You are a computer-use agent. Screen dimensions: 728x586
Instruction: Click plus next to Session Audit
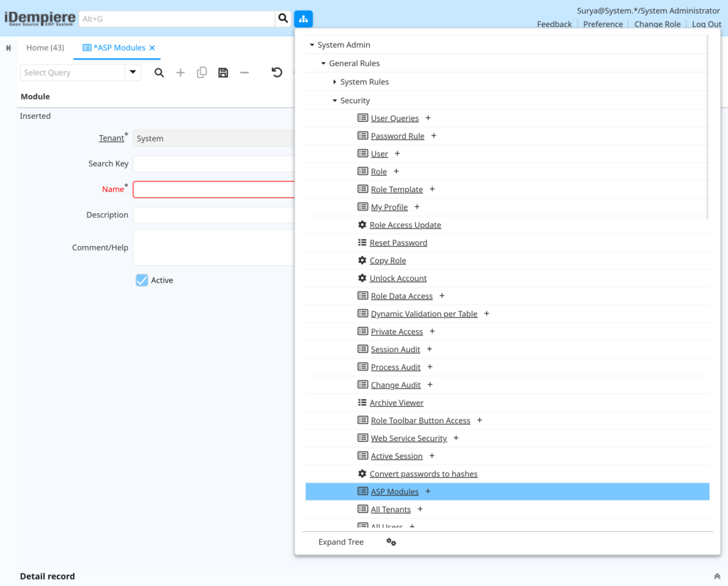(429, 349)
